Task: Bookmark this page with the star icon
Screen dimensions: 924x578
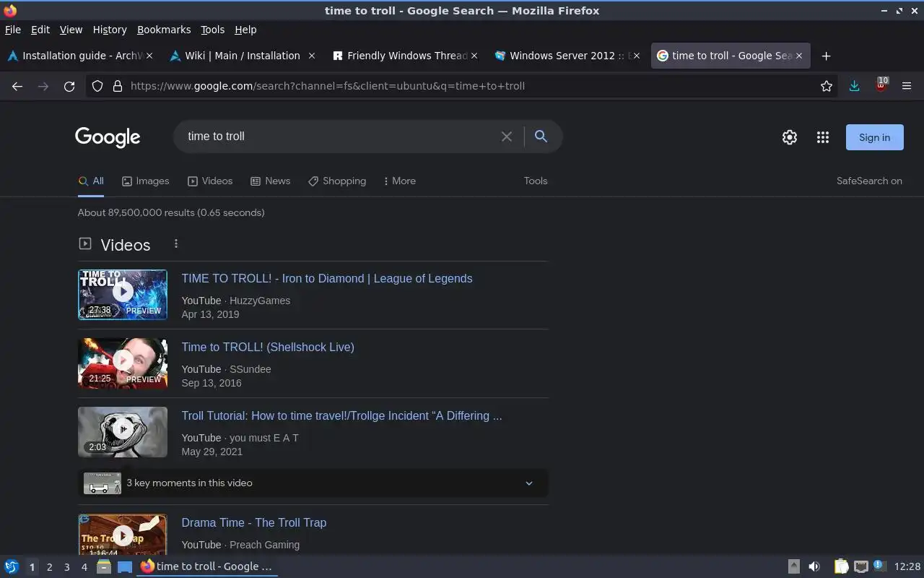Action: (x=827, y=86)
